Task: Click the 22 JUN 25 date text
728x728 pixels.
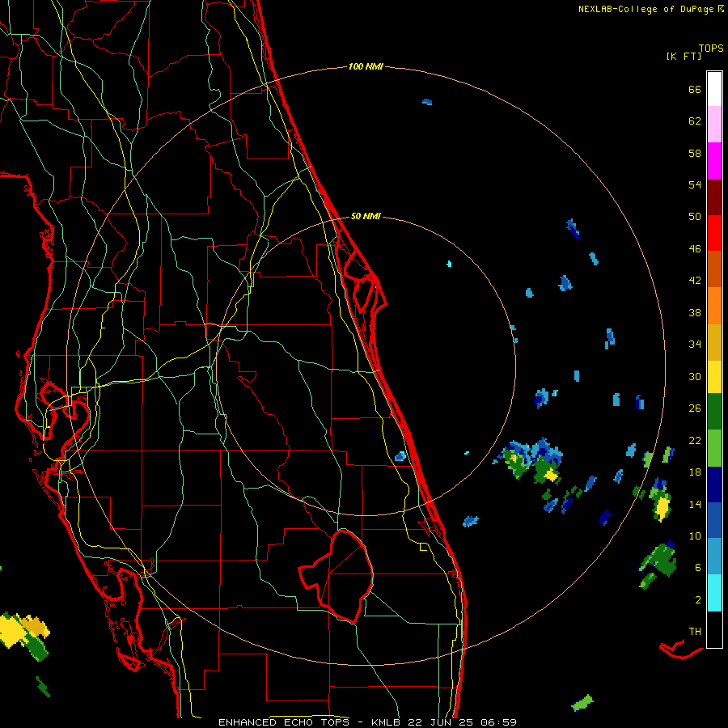Action: click(x=441, y=722)
